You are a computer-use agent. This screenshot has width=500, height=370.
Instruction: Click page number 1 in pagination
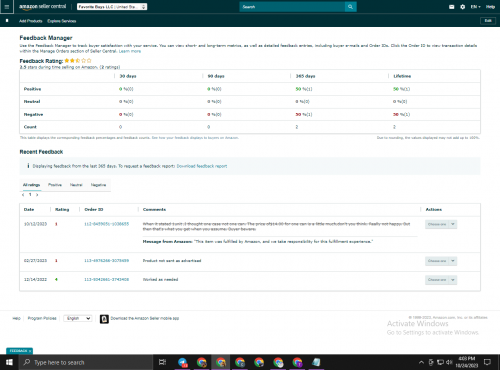tap(30, 195)
